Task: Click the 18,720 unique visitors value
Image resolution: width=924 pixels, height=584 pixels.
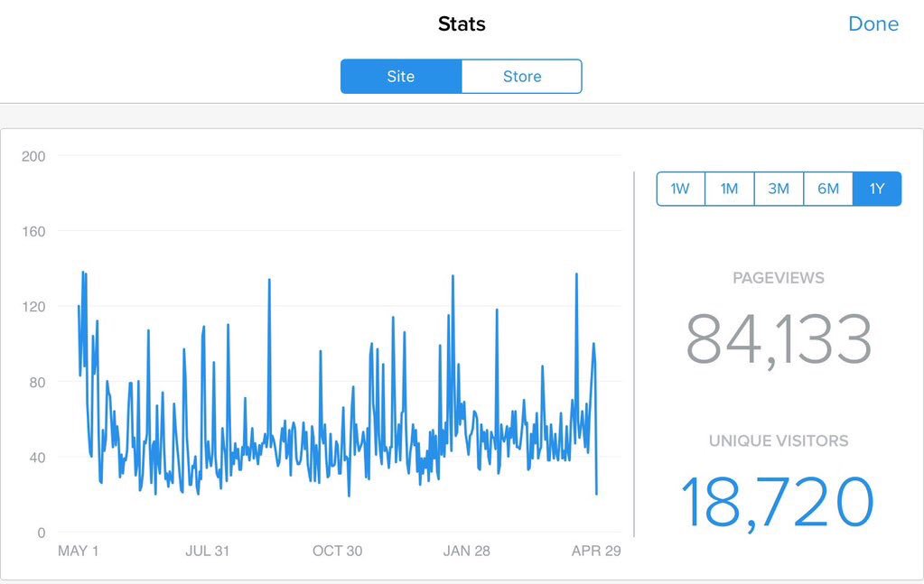Action: (x=778, y=504)
